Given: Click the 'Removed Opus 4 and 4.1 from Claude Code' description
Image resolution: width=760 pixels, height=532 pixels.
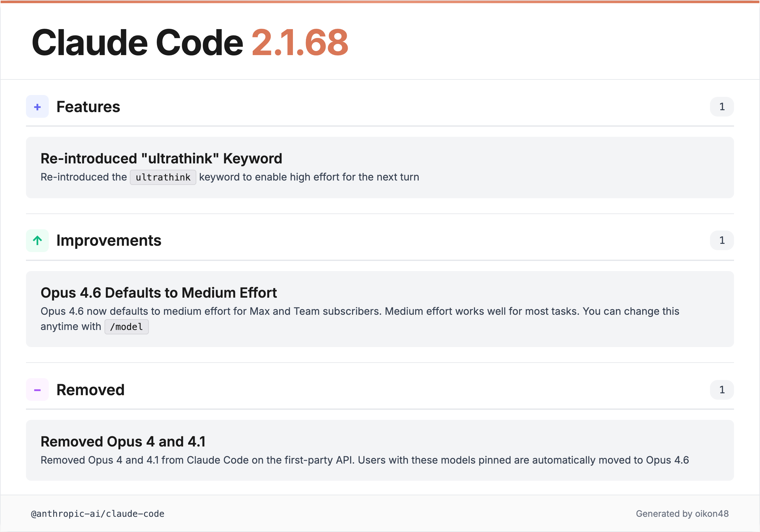Looking at the screenshot, I should (x=364, y=460).
